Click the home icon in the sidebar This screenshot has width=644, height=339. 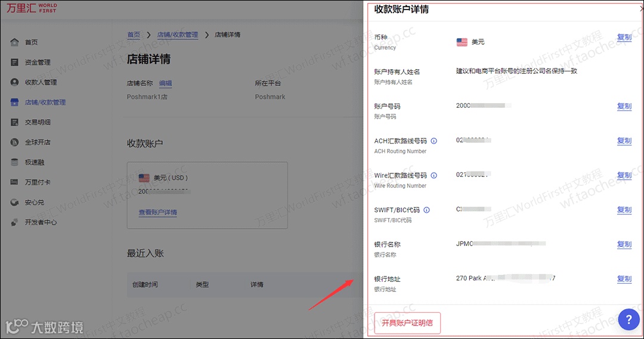point(14,42)
